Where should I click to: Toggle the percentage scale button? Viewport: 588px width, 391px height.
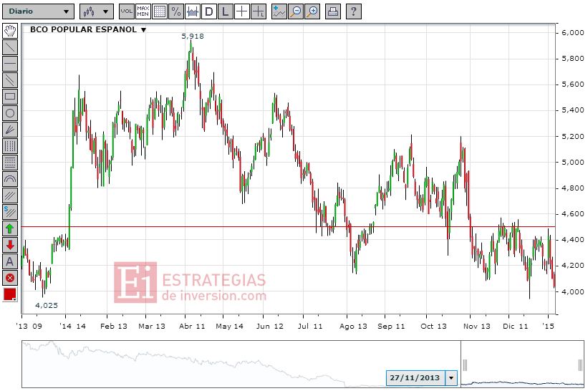[x=176, y=11]
